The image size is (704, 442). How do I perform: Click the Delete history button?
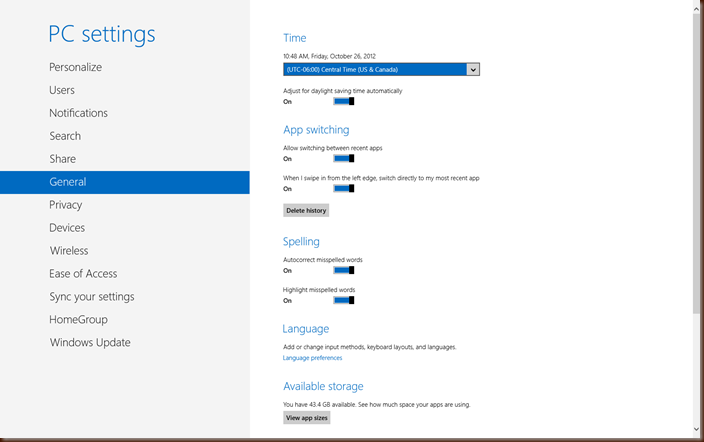306,211
